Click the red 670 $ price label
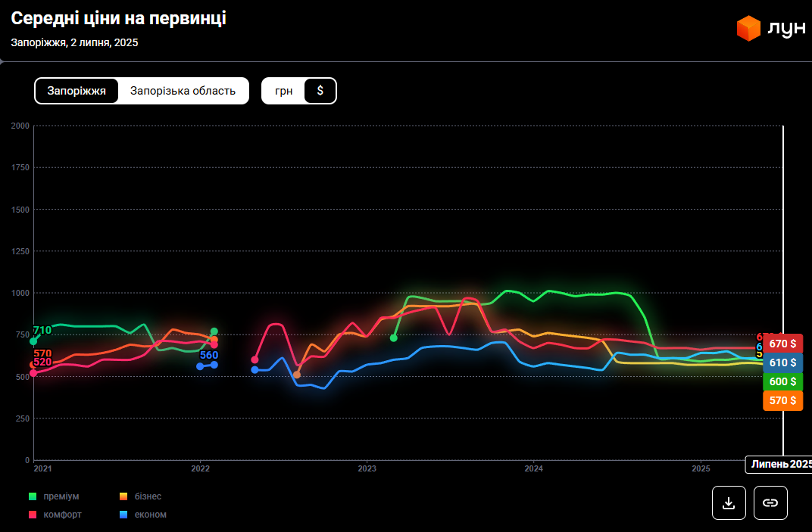Viewport: 812px width, 532px height. coord(782,344)
